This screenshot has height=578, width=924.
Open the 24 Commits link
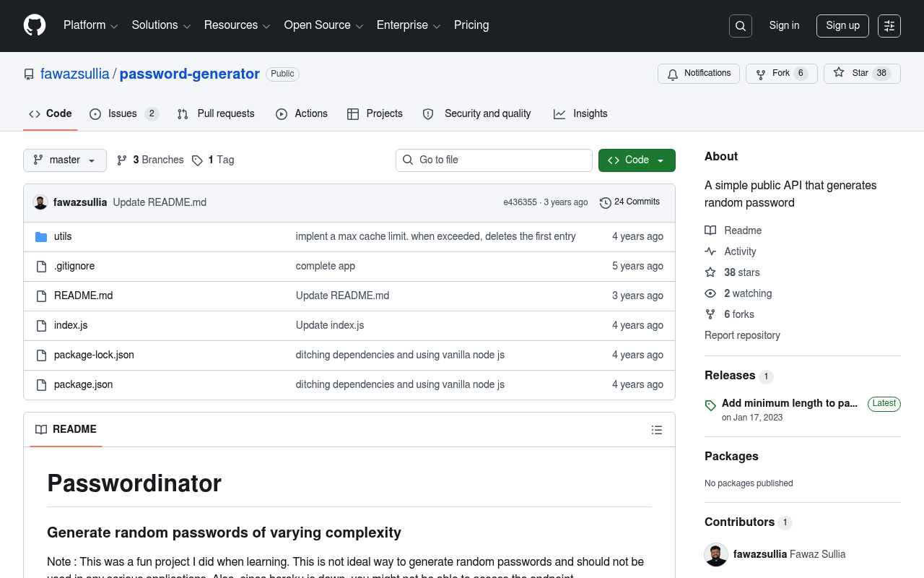(x=629, y=202)
